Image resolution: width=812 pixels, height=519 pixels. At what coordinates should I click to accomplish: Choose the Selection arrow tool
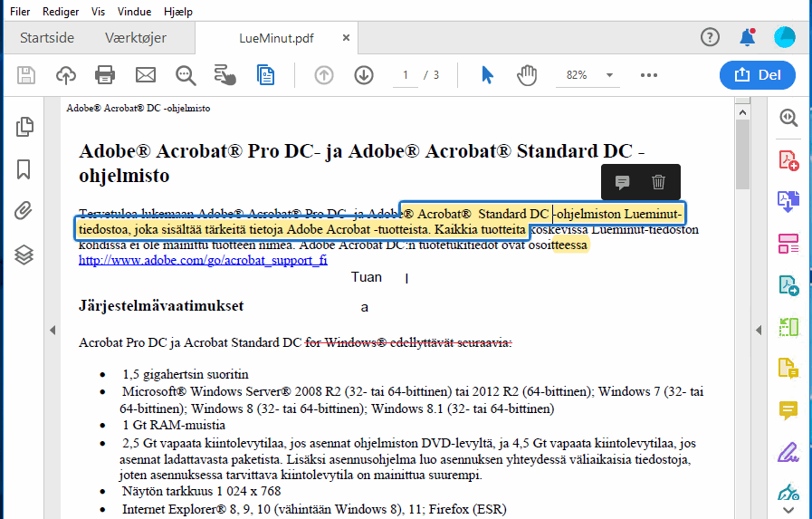pos(487,75)
